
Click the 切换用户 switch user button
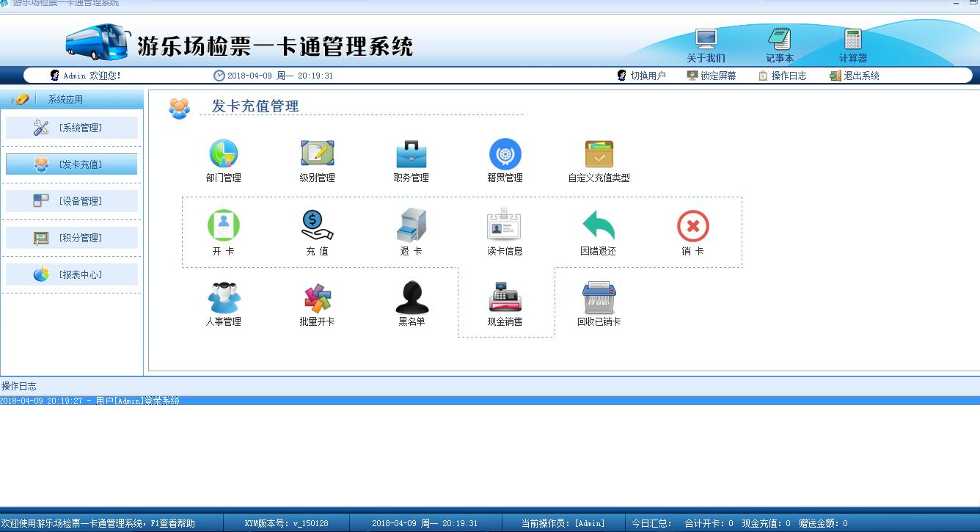point(642,76)
